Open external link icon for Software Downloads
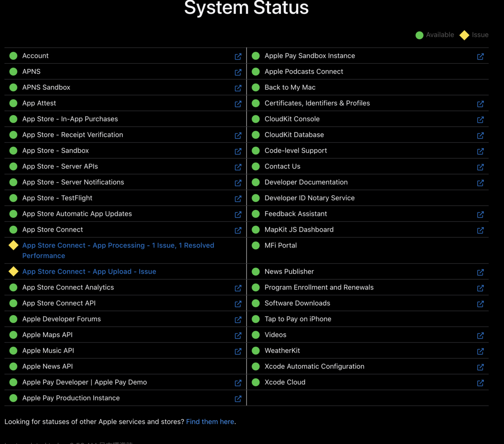504x444 pixels. (x=480, y=304)
